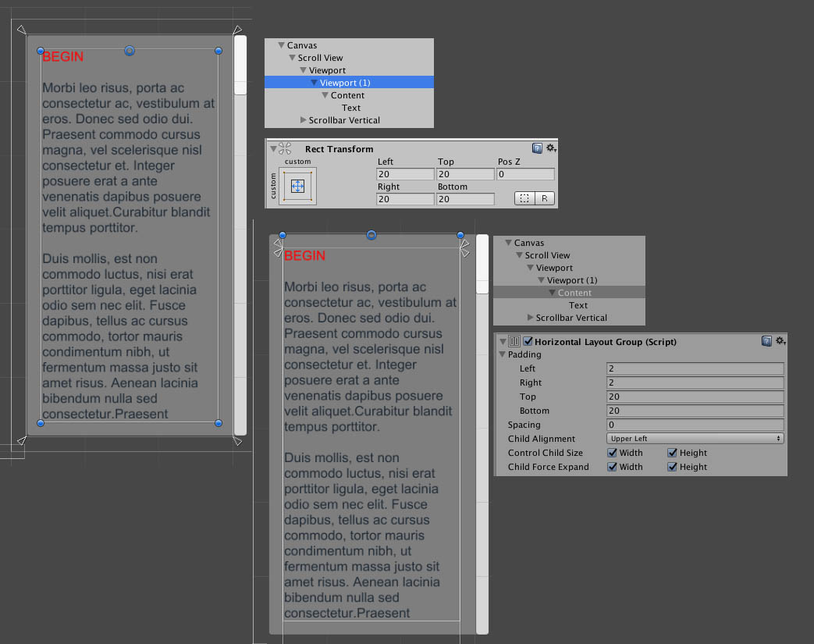814x644 pixels.
Task: Click the Top padding input field
Action: click(x=695, y=397)
